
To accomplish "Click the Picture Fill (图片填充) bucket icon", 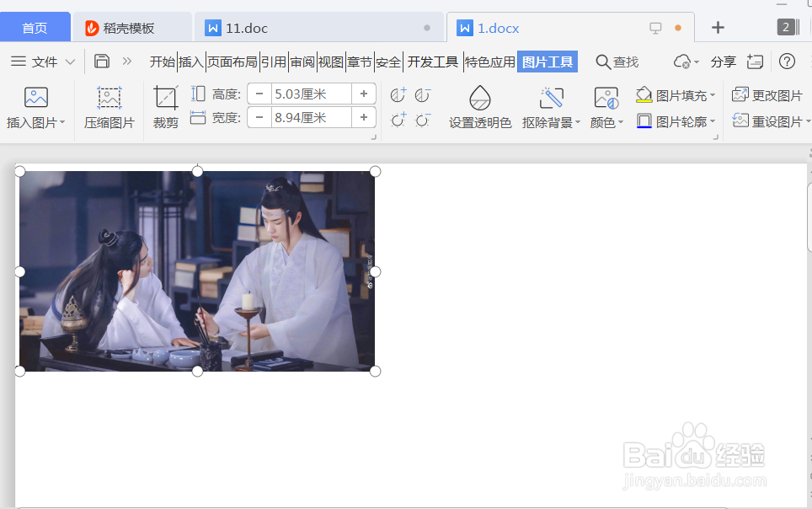I will (644, 95).
